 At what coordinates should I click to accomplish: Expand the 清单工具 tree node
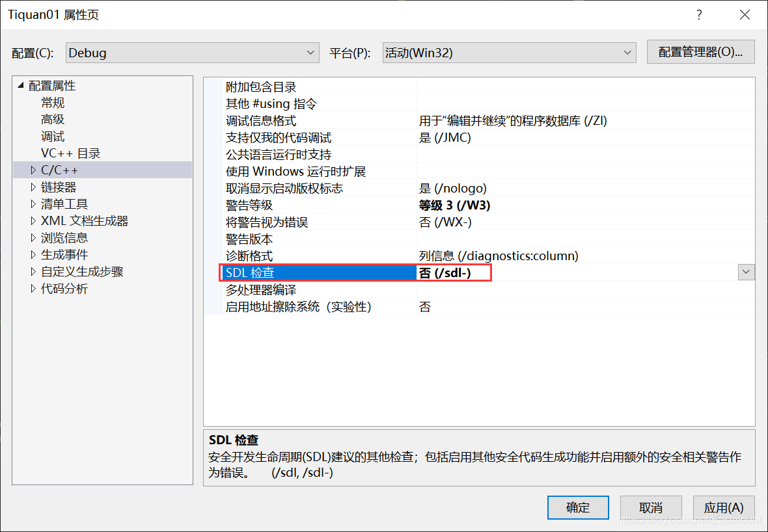coord(34,204)
